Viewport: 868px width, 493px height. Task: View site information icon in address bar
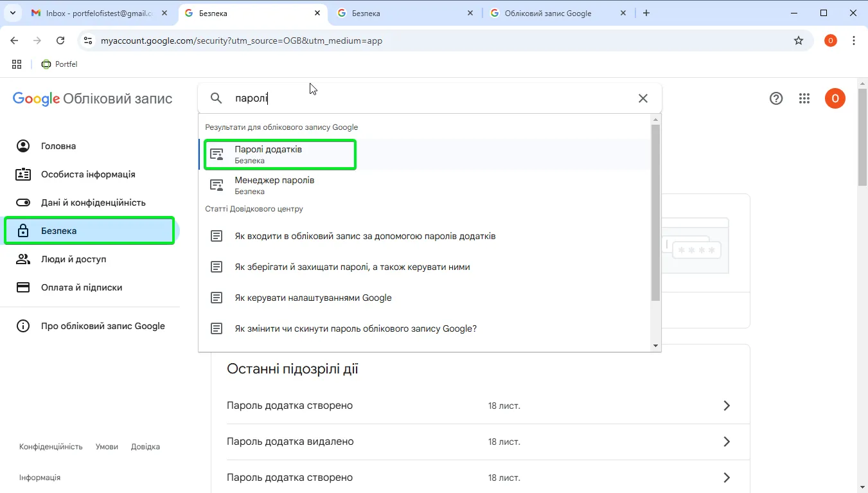pyautogui.click(x=89, y=40)
